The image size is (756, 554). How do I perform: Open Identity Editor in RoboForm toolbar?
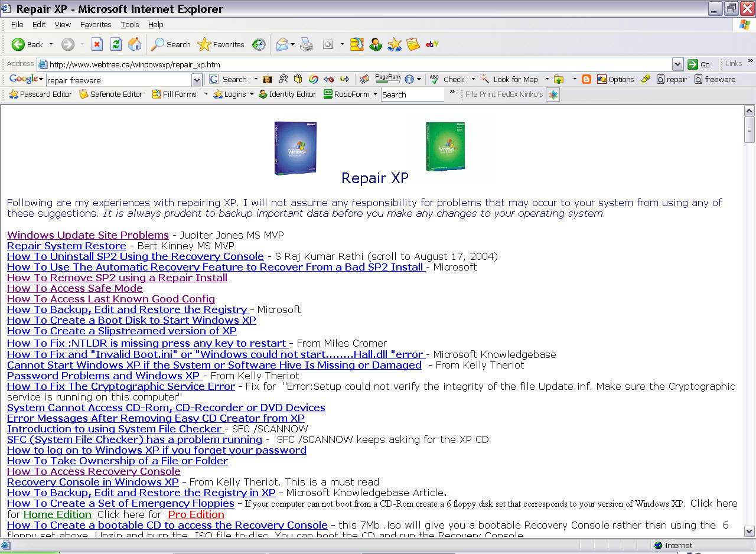pos(288,94)
